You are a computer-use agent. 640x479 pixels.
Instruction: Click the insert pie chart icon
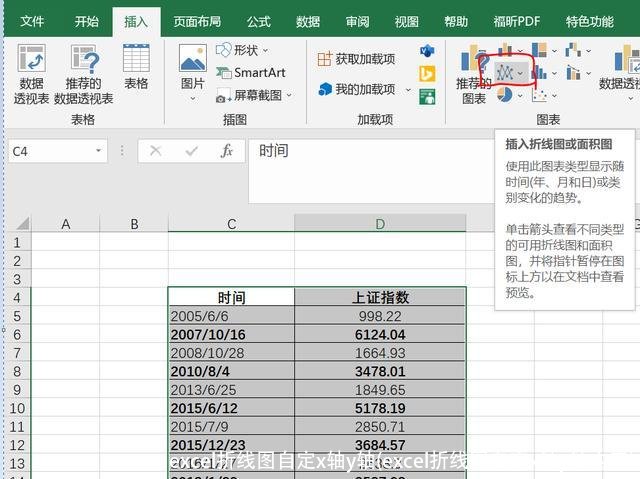point(505,95)
